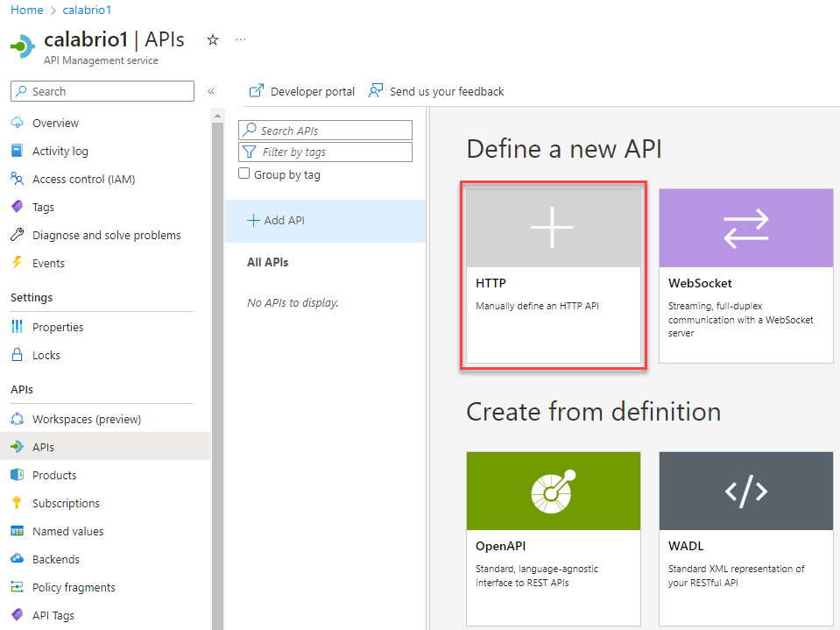Viewport: 840px width, 630px height.
Task: Click the Policy fragments icon
Action: (x=18, y=586)
